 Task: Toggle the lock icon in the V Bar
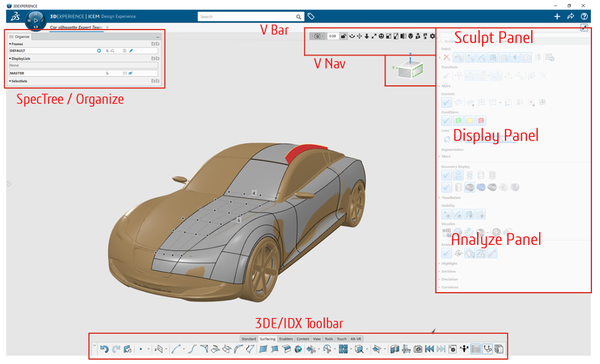[x=344, y=36]
